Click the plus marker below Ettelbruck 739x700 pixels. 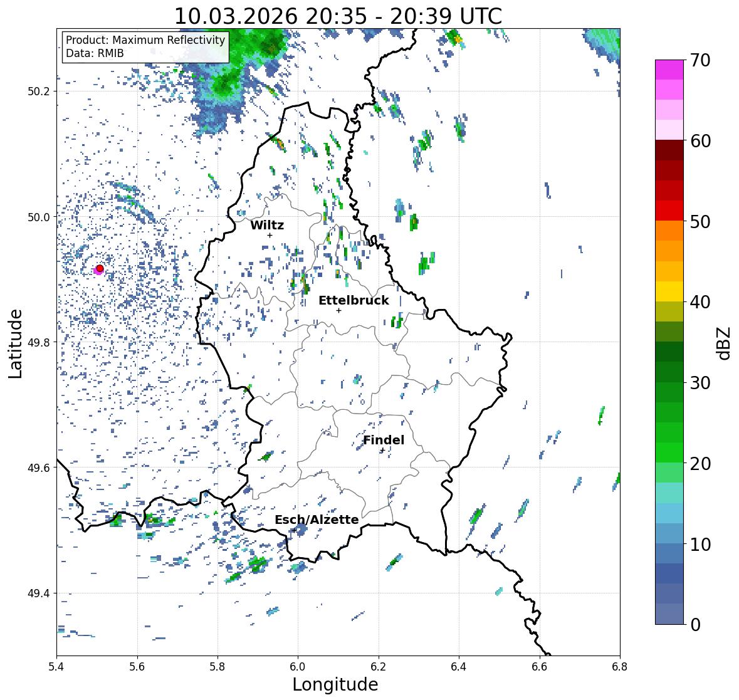pyautogui.click(x=338, y=310)
